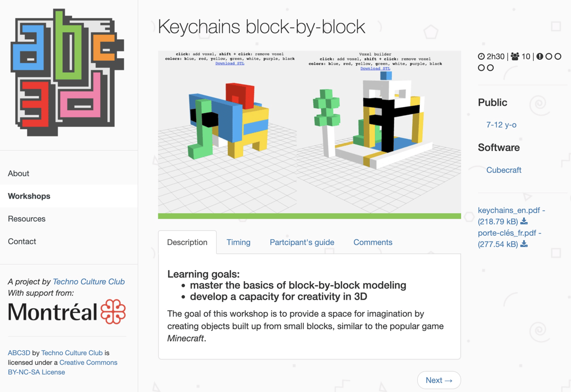Viewport: 571px width, 392px height.
Task: Select Resources in the sidebar
Action: (x=27, y=218)
